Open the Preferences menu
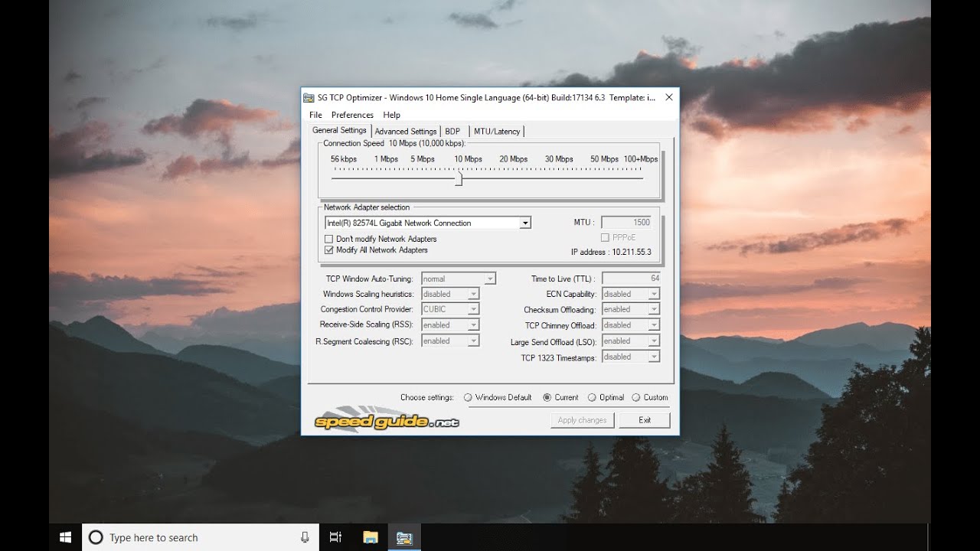The height and width of the screenshot is (551, 980). pyautogui.click(x=352, y=115)
